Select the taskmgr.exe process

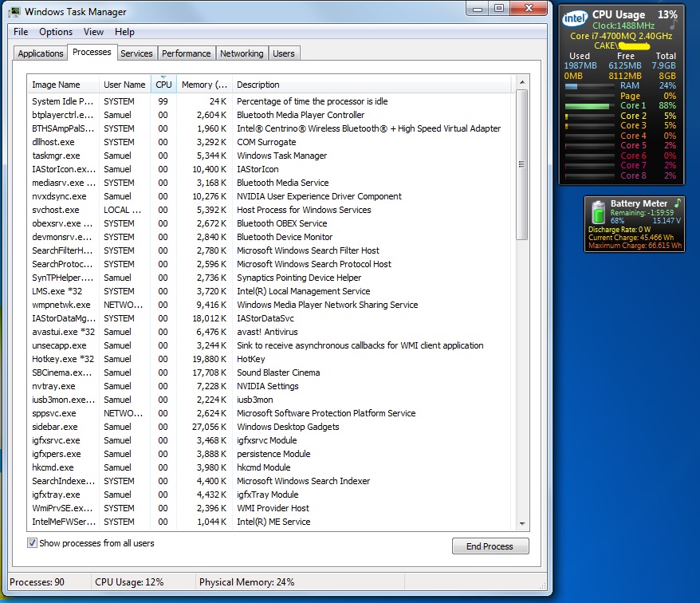point(269,156)
